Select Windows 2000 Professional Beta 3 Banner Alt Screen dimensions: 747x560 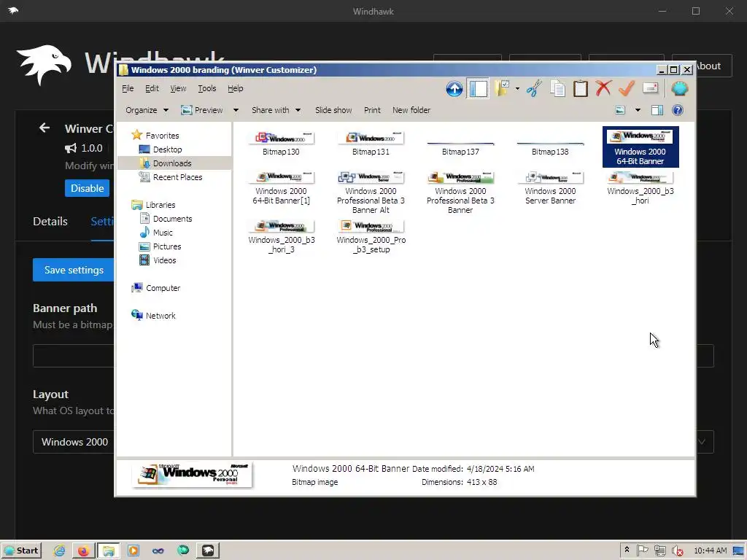pos(371,193)
